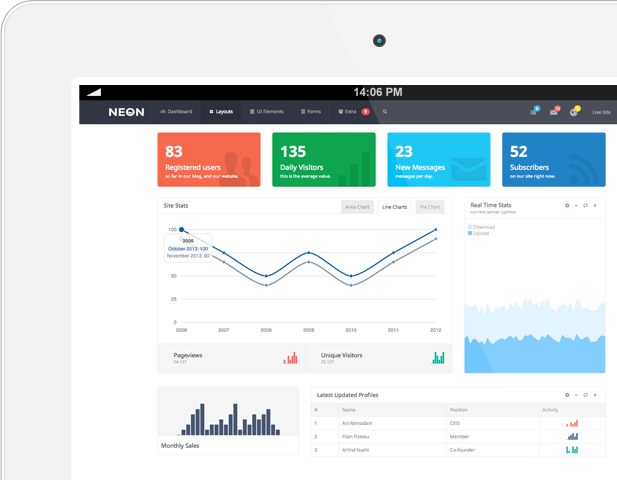The image size is (617, 480).
Task: Click the NEON logo
Action: point(126,112)
